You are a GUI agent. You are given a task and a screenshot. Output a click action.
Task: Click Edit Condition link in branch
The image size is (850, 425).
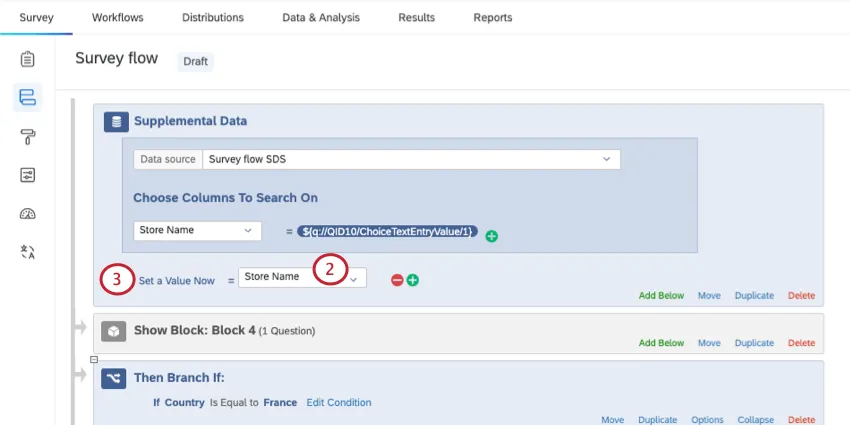(339, 402)
